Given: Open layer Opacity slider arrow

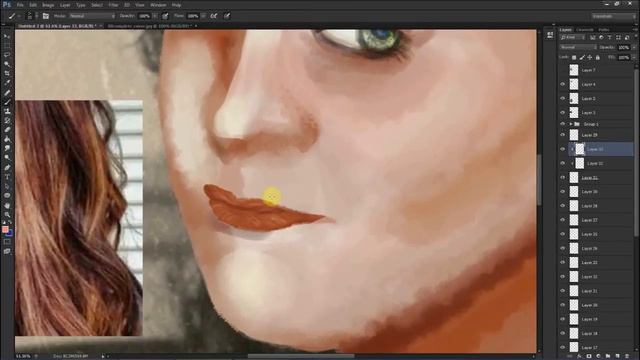Looking at the screenshot, I should 633,47.
